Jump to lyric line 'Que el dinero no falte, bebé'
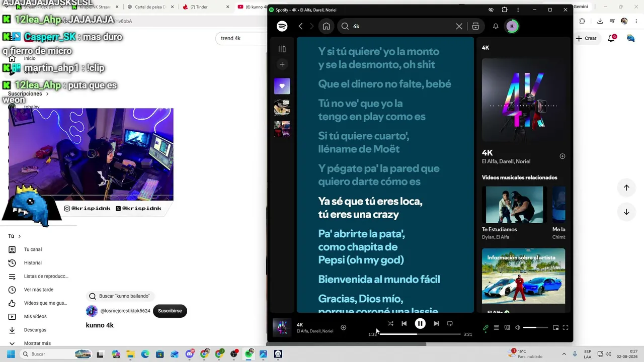Screen dimensions: 644x362 pyautogui.click(x=384, y=84)
